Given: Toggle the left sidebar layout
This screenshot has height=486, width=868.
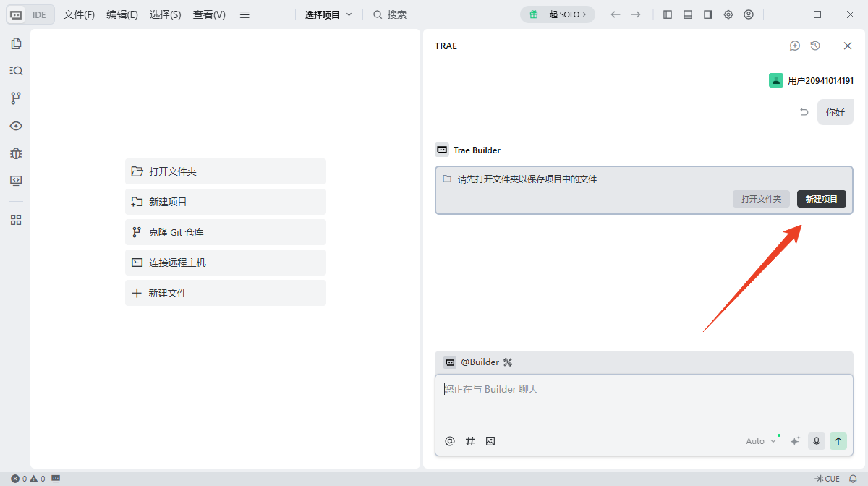Looking at the screenshot, I should point(667,14).
